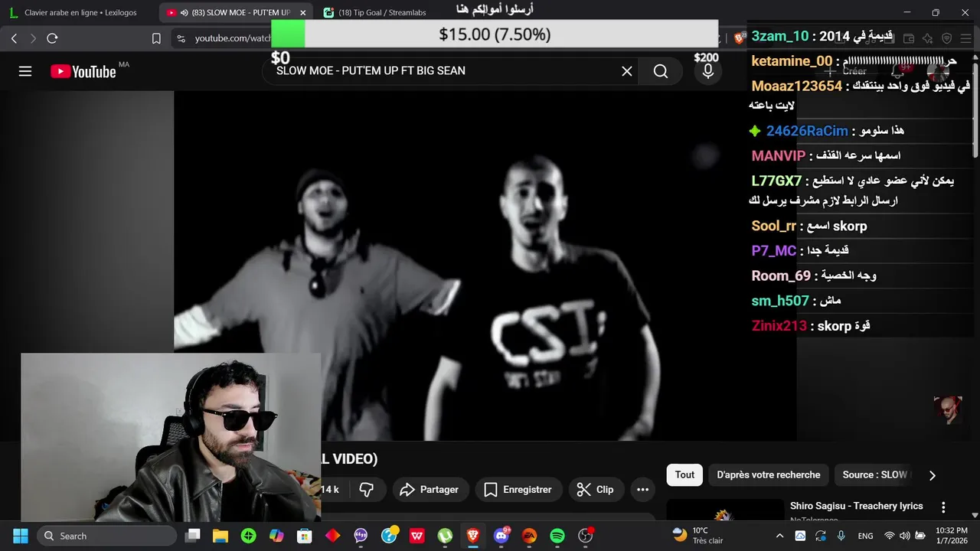Open the Windows Start menu

pyautogui.click(x=20, y=536)
